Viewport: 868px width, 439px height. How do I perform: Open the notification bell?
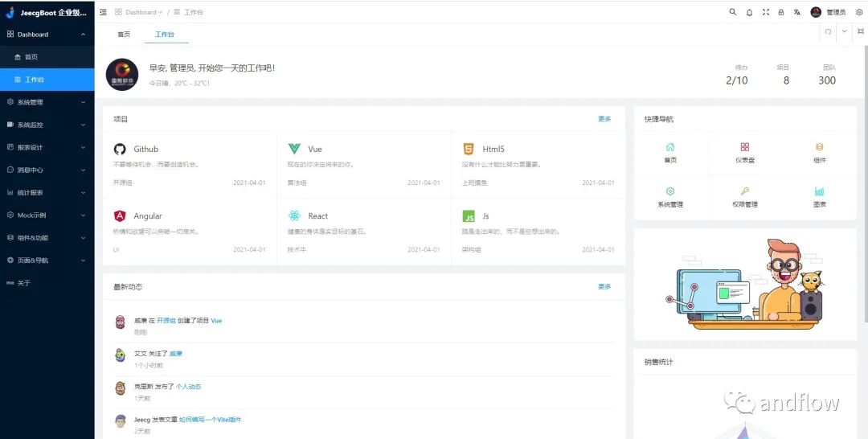coord(750,12)
